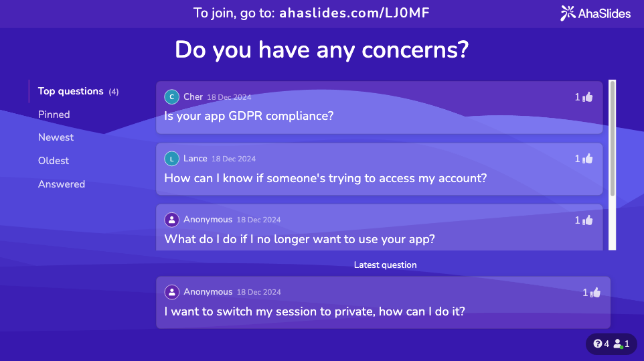Click Lance's avatar circle with letter L
The height and width of the screenshot is (361, 644).
click(x=171, y=159)
